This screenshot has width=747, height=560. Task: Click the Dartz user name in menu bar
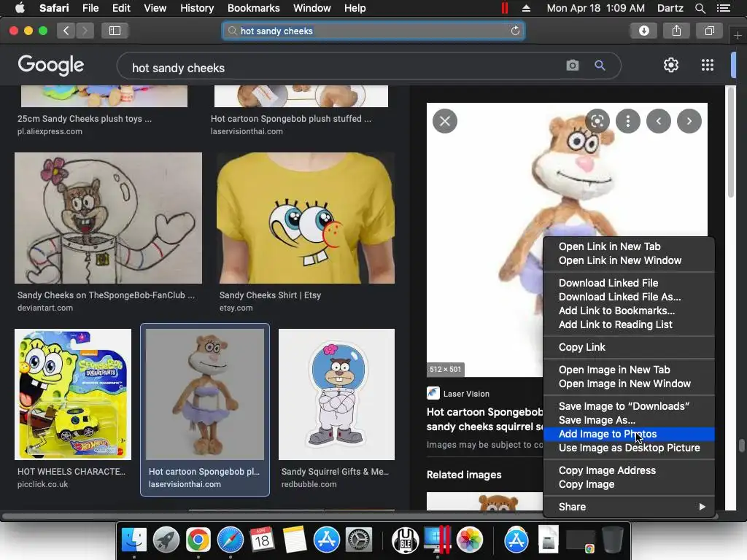tap(670, 8)
